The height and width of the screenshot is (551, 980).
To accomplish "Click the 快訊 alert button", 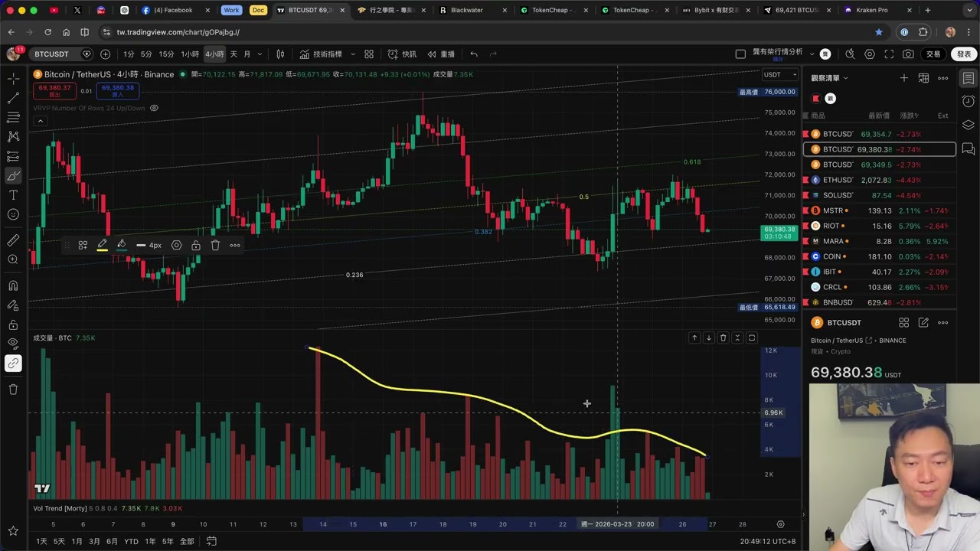I will [402, 54].
